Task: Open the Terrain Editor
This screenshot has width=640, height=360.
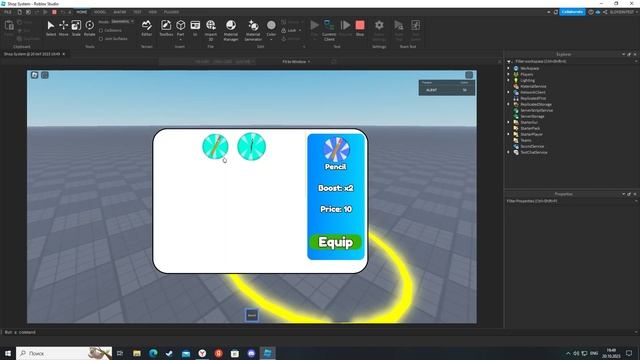Action: click(x=147, y=28)
